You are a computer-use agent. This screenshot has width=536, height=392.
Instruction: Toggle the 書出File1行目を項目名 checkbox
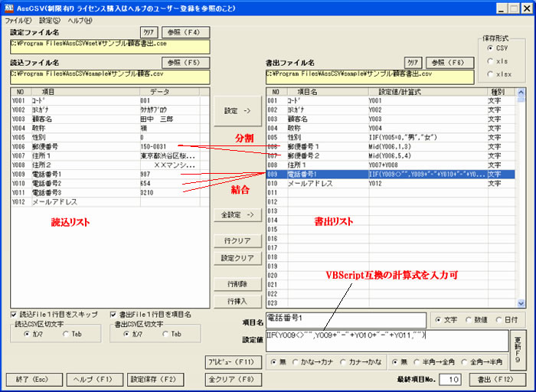tap(113, 315)
